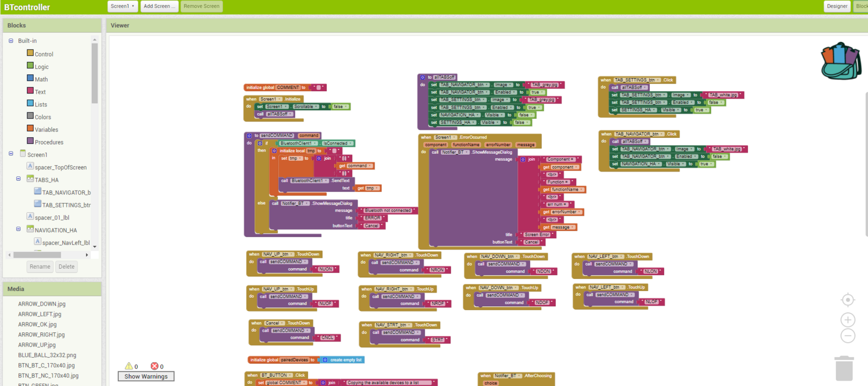Open the Math blocks drawer

tap(41, 79)
